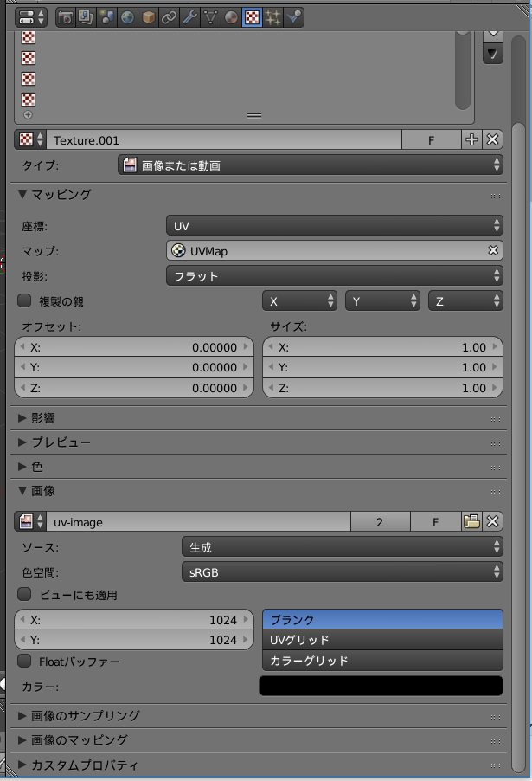Open the editor type selector menu

click(31, 17)
